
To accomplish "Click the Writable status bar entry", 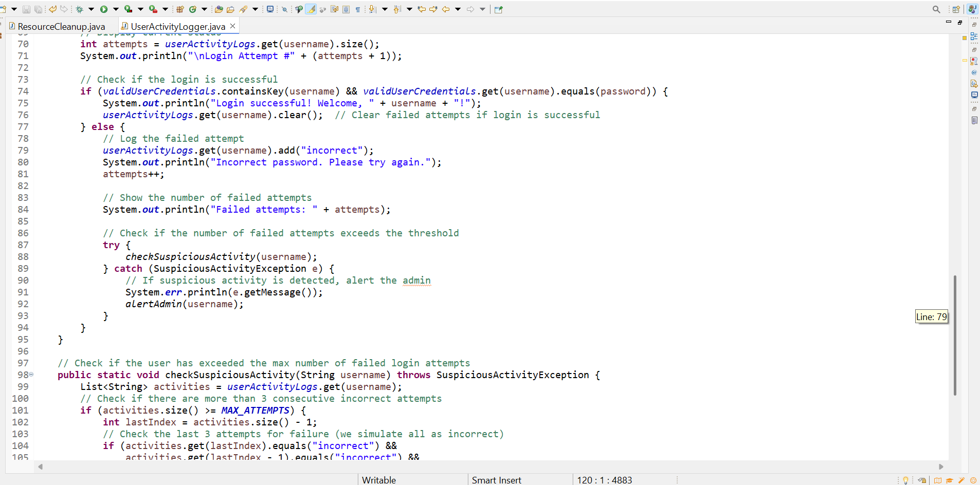I will [379, 480].
